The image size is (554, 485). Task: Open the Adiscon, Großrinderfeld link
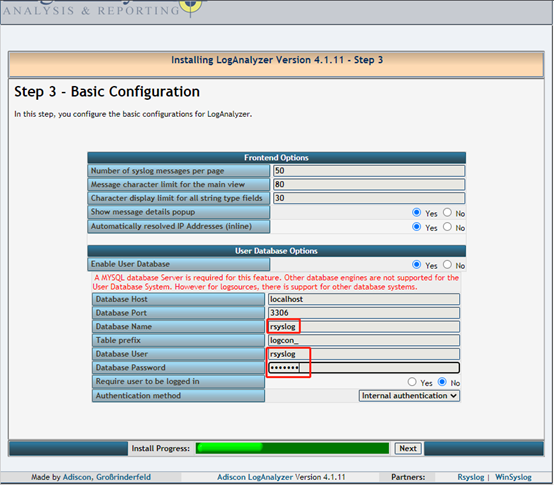(x=107, y=477)
